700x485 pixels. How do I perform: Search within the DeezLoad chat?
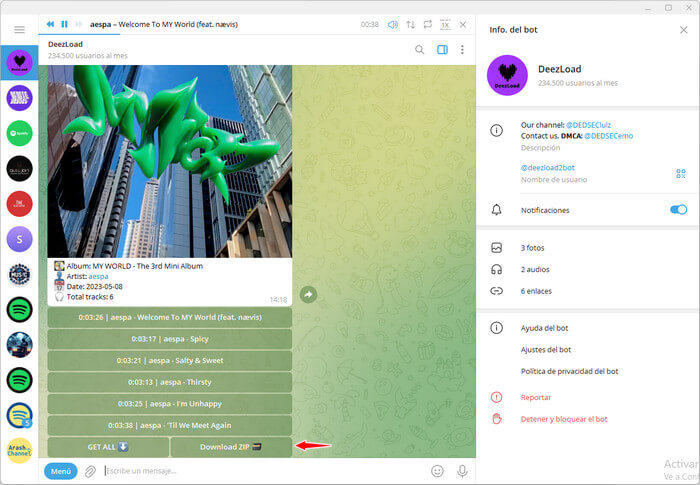click(420, 50)
